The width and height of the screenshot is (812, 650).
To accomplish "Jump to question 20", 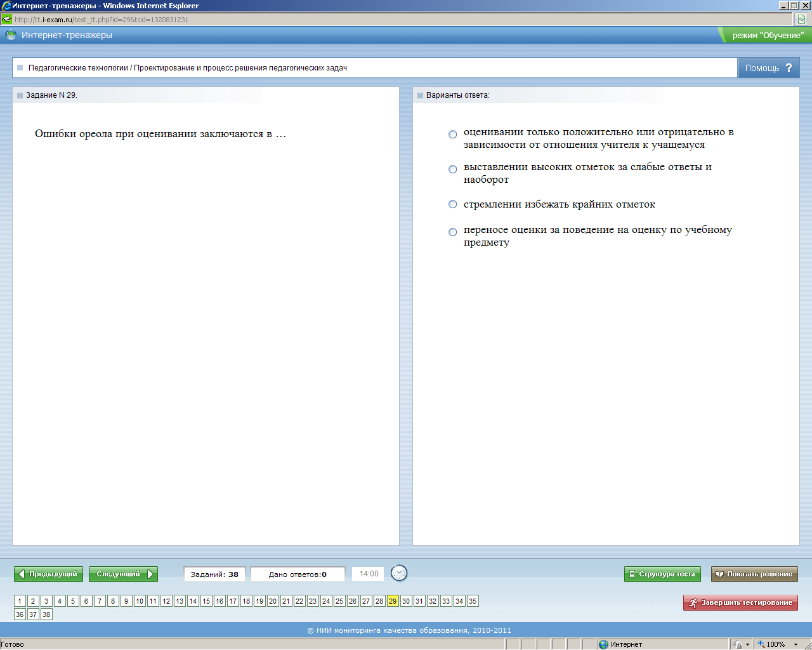I will [273, 601].
